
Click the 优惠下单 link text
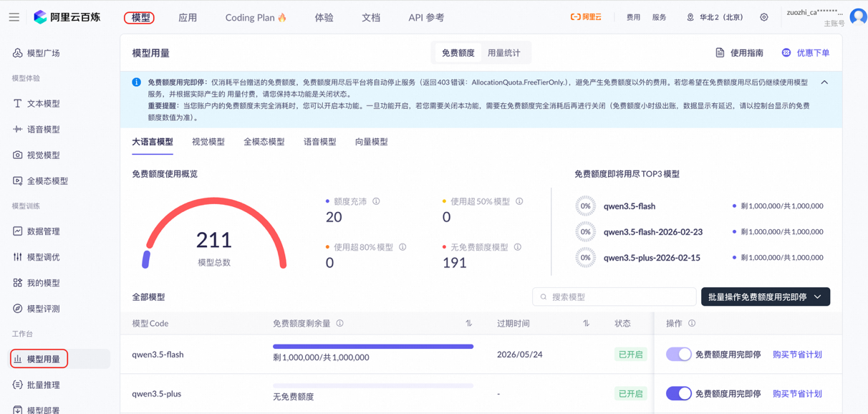tap(814, 53)
